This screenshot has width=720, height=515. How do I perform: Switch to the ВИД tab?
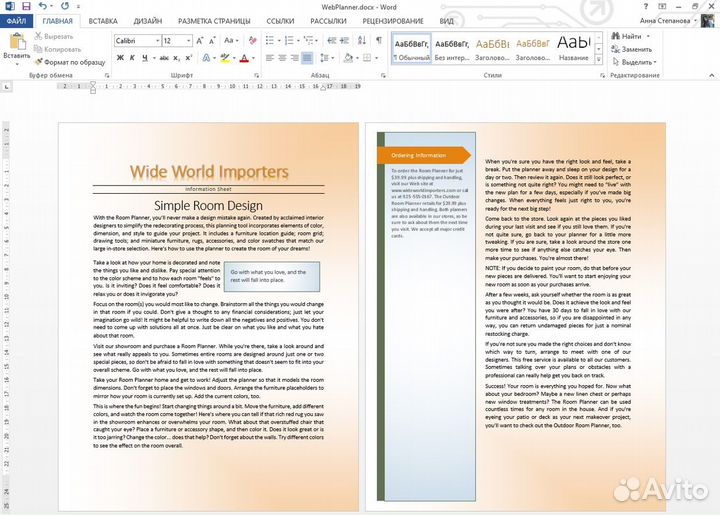446,21
